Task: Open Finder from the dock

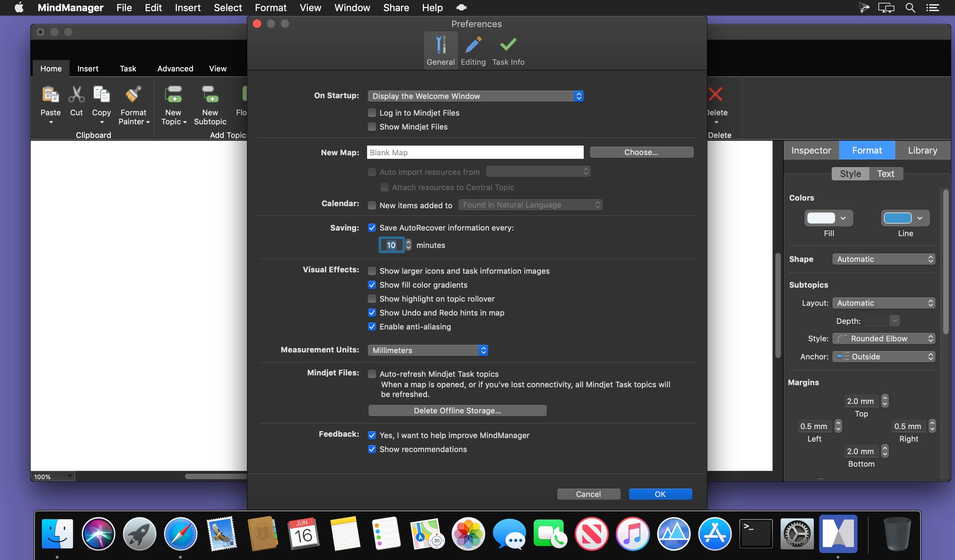Action: 57,533
